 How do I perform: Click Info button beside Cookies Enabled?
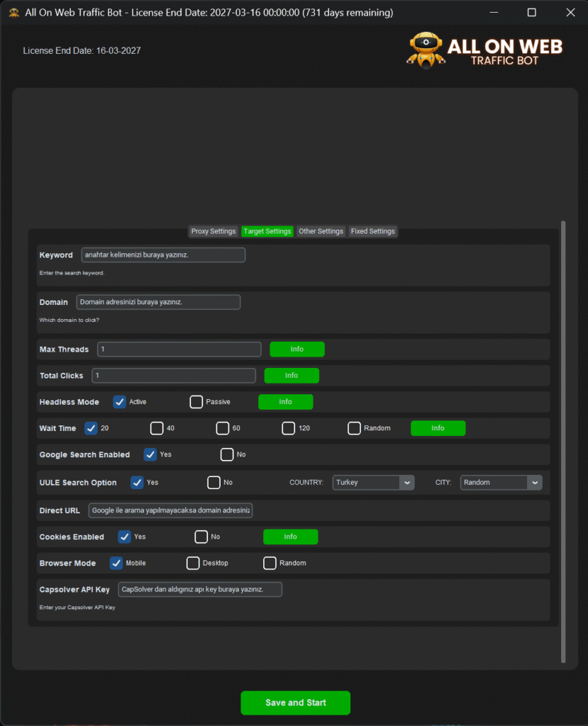click(x=290, y=537)
